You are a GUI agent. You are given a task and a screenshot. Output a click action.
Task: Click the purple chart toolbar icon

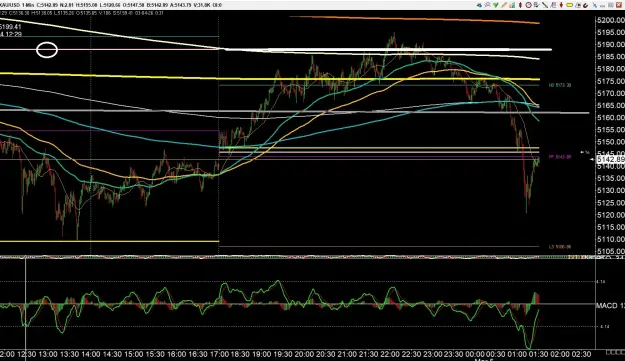[553, 5]
